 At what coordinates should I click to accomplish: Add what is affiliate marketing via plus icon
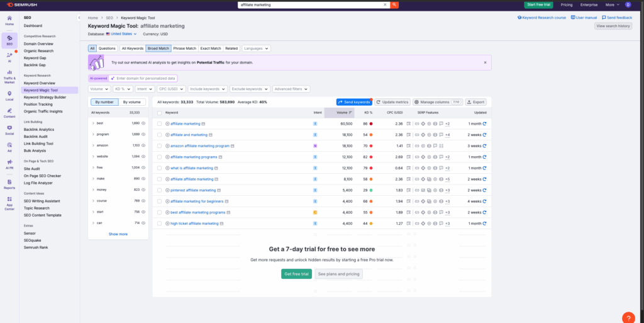[x=167, y=168]
